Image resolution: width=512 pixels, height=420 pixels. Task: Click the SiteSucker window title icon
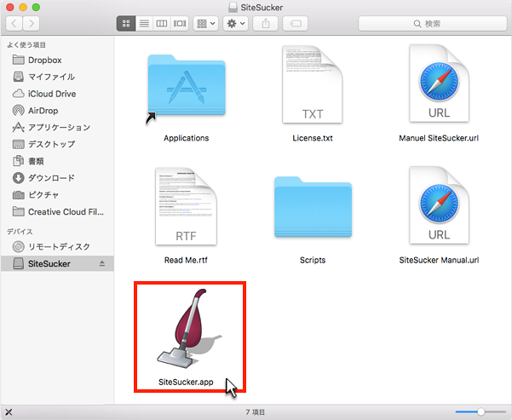[x=233, y=7]
